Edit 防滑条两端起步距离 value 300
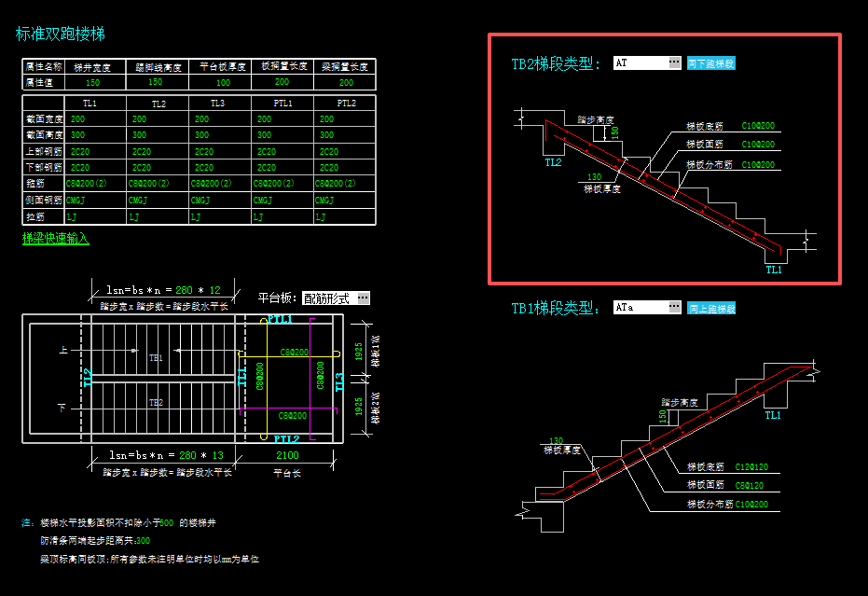 point(143,541)
